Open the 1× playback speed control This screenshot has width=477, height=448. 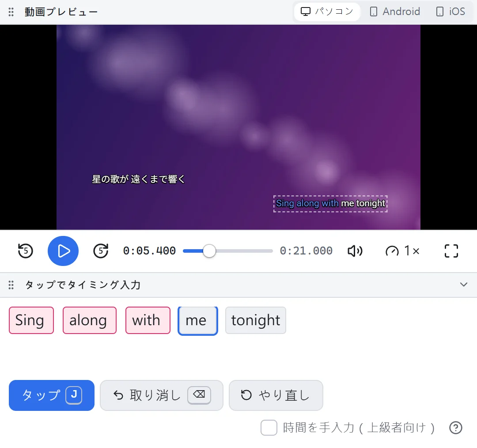click(403, 251)
